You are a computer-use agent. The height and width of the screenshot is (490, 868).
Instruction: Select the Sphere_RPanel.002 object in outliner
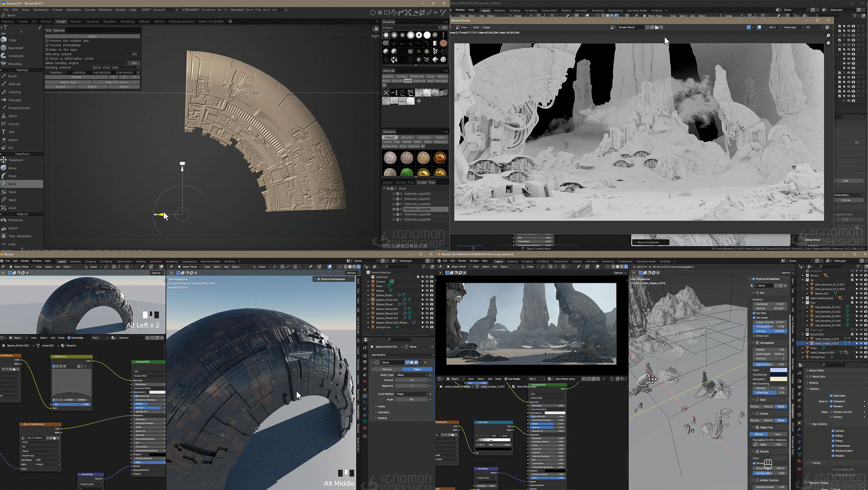[387, 314]
